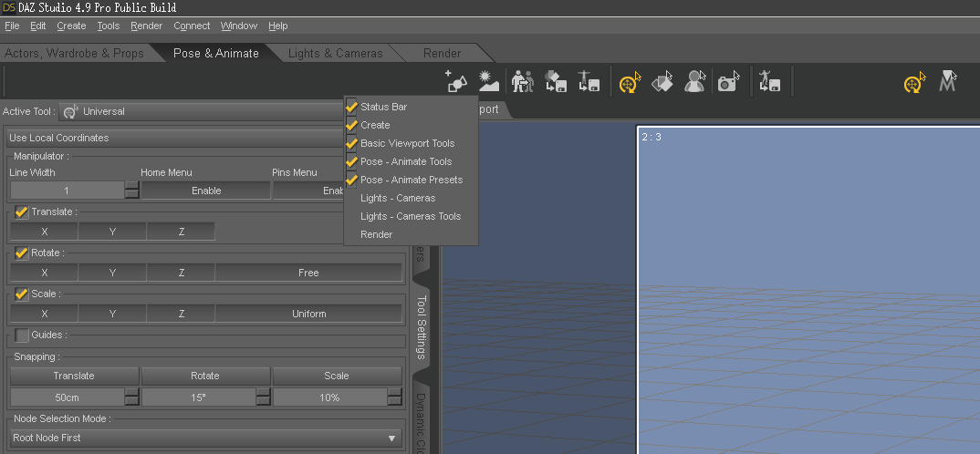Click Scale X axis button
This screenshot has width=980, height=454.
pos(45,314)
